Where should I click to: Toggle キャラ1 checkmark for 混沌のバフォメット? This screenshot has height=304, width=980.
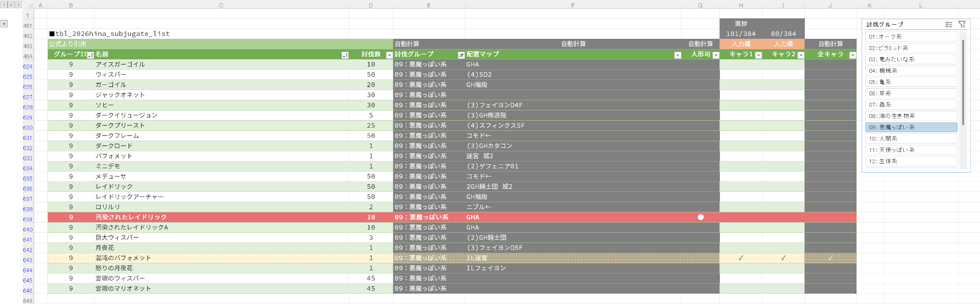click(x=741, y=258)
